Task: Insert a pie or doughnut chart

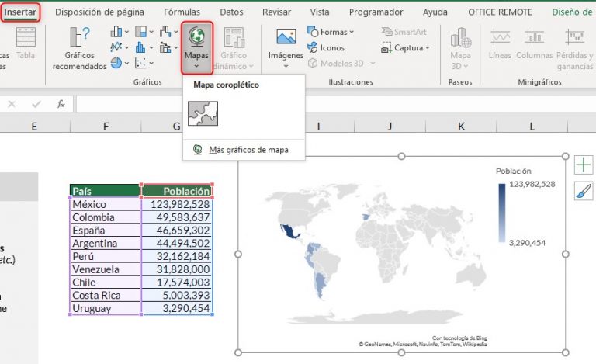Action: 120,63
